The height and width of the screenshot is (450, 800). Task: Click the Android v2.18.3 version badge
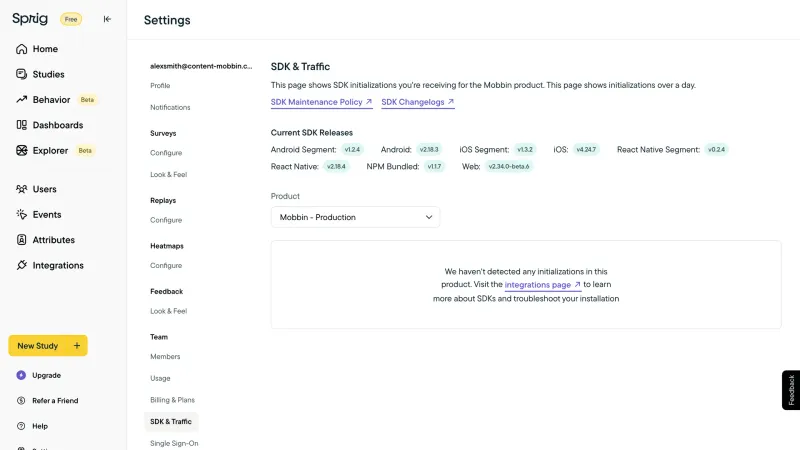tap(429, 149)
